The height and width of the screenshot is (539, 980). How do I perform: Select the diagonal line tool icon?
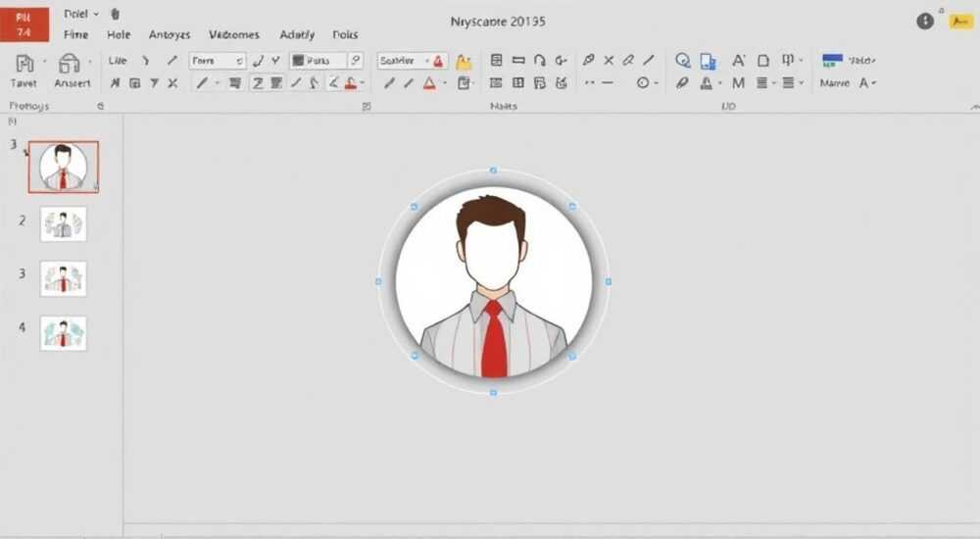coord(650,60)
